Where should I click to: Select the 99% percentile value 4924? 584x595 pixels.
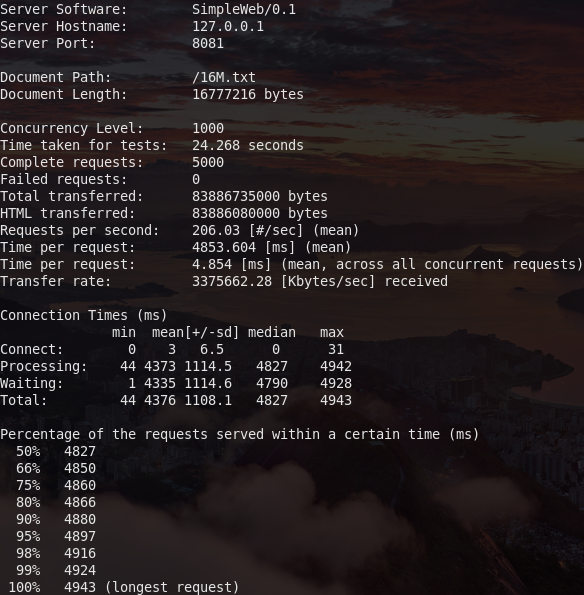[x=80, y=570]
